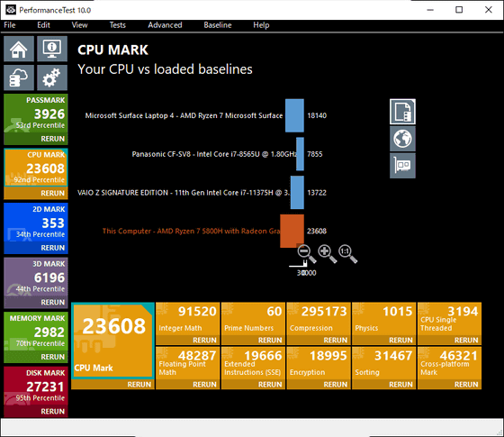
Task: Open the Help menu
Action: [x=261, y=25]
